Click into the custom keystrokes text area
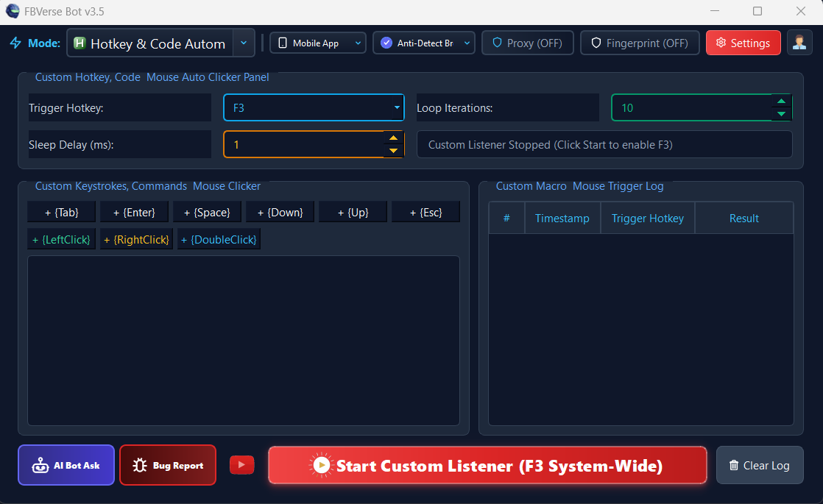The height and width of the screenshot is (504, 823). [244, 341]
